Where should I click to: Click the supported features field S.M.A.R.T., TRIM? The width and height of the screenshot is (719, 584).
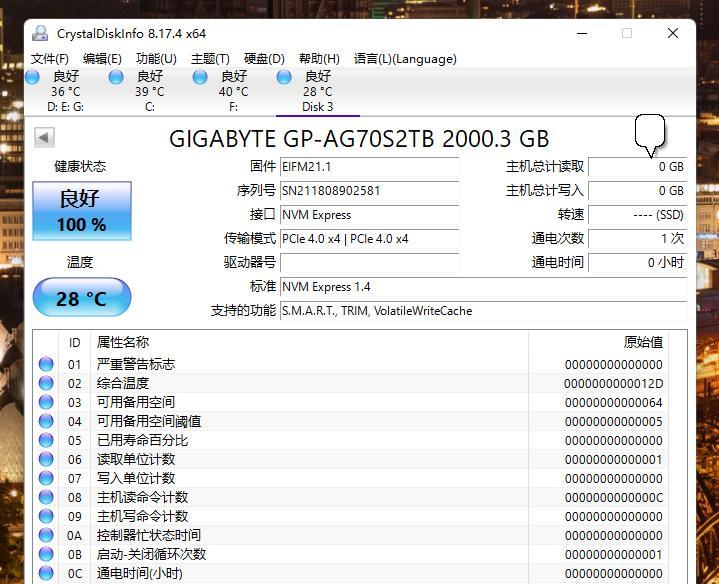[x=483, y=311]
